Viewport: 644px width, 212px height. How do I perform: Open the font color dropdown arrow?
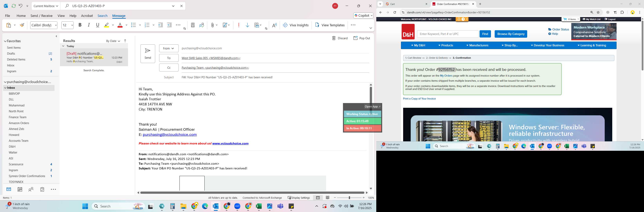click(126, 25)
